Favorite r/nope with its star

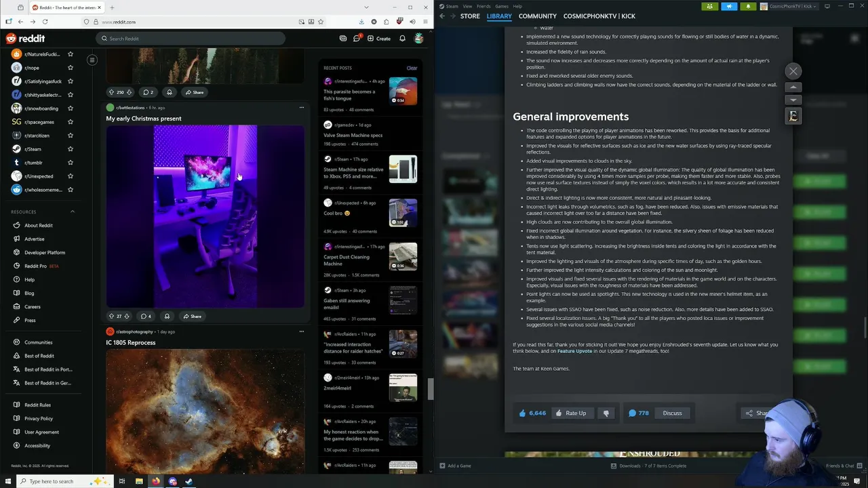(x=71, y=68)
